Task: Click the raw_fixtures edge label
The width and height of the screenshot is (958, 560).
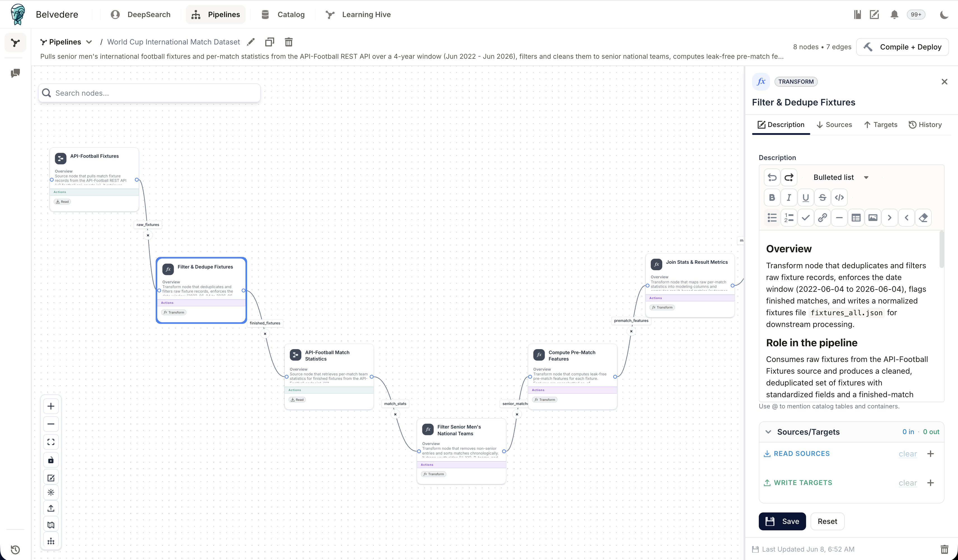Action: [x=148, y=225]
